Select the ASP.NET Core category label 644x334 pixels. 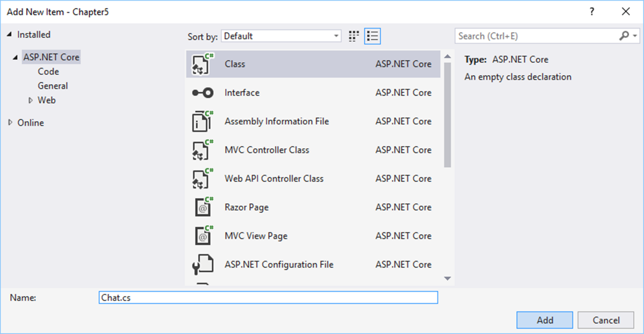[x=51, y=57]
